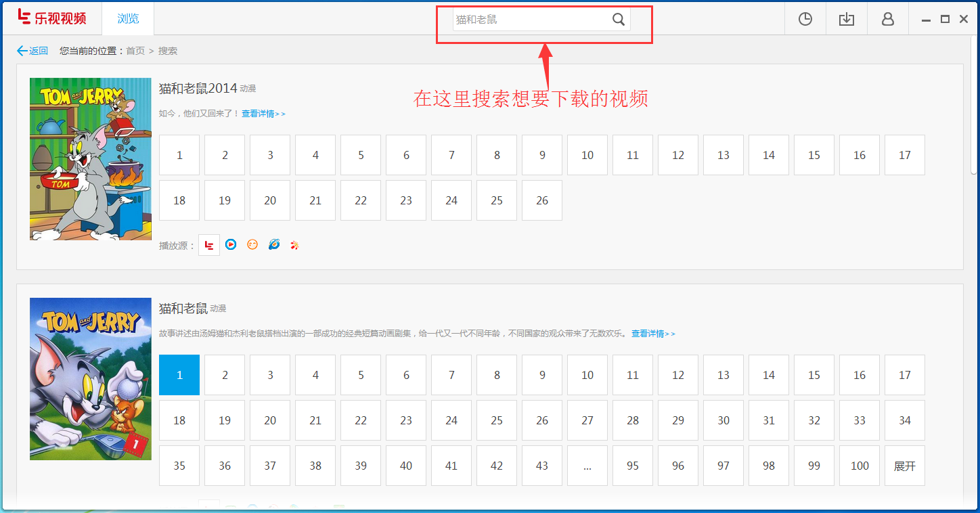Image resolution: width=980 pixels, height=513 pixels.
Task: Expand the episode list with 展开
Action: pos(904,465)
